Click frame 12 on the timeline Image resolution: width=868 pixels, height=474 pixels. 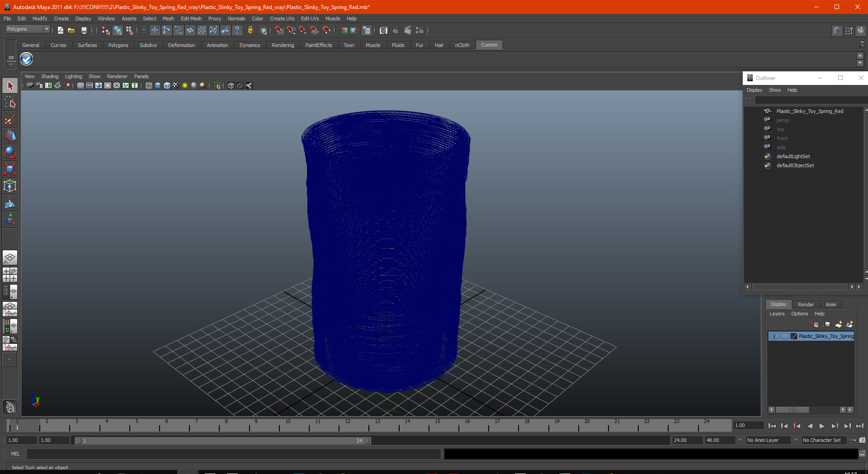tap(347, 425)
